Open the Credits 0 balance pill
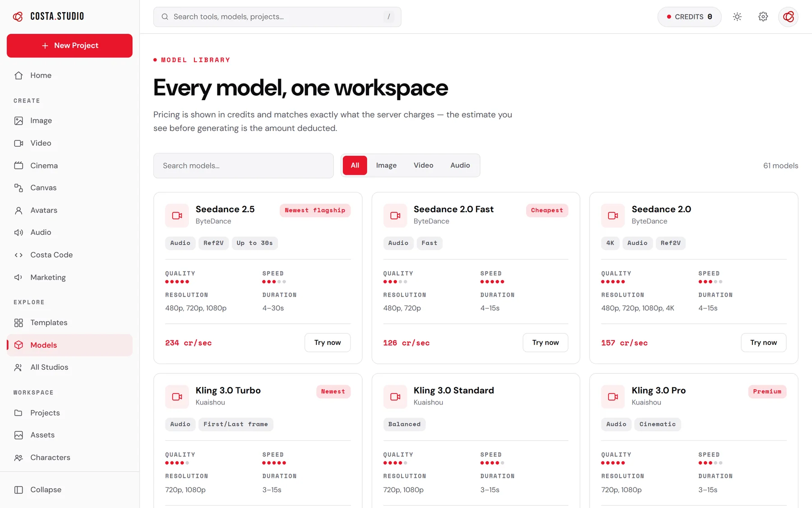This screenshot has width=812, height=508. (689, 17)
